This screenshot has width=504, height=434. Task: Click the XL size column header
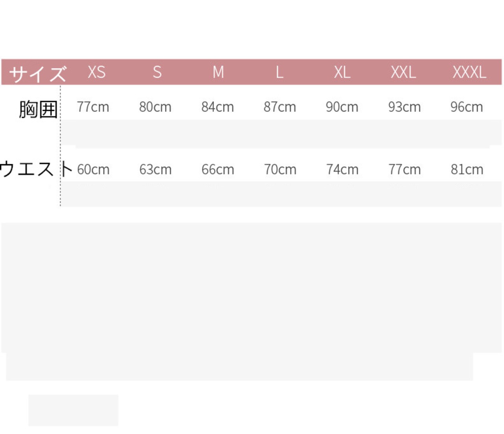coord(342,72)
